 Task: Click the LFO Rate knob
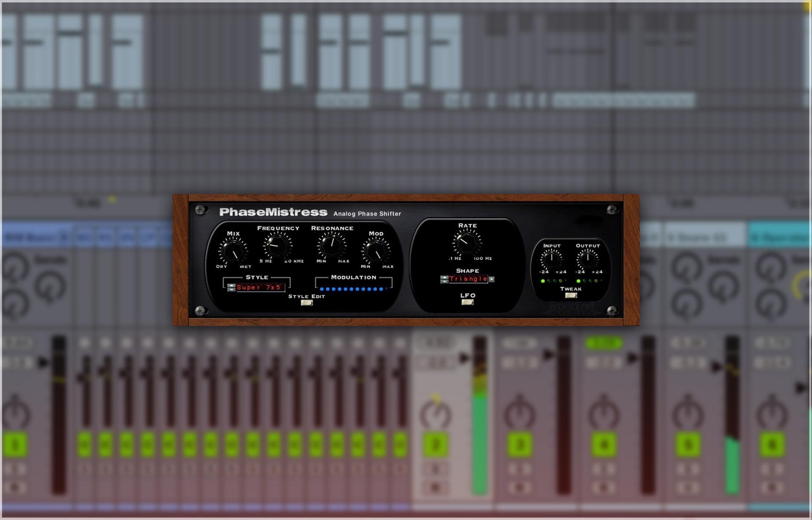(467, 242)
